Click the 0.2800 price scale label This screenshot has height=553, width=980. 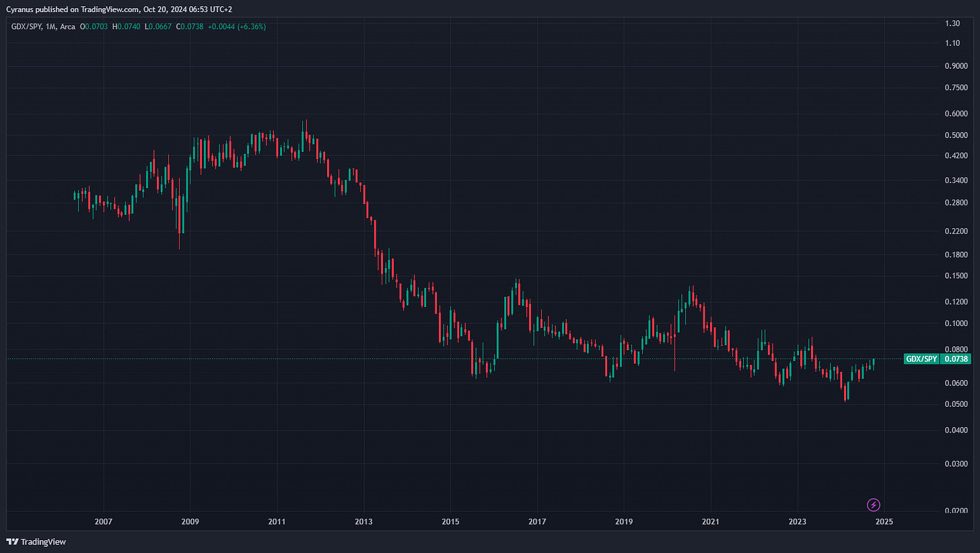point(956,203)
